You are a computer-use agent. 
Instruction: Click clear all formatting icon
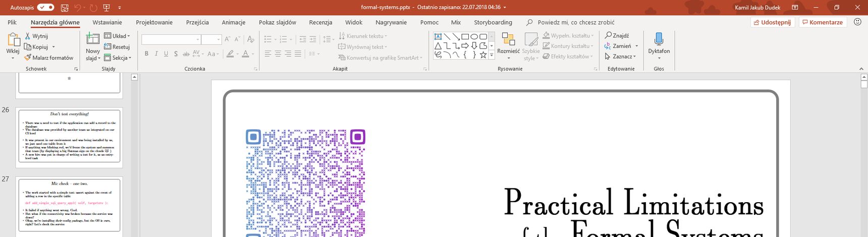(251, 39)
